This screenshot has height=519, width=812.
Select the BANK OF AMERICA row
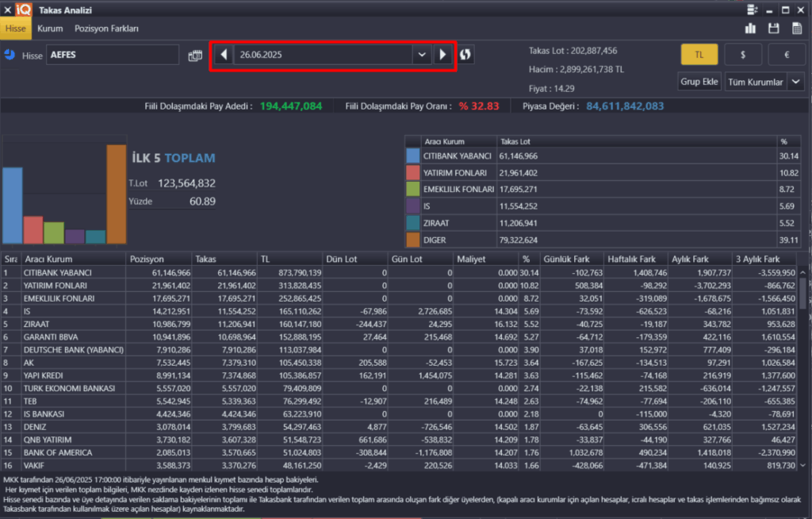399,452
